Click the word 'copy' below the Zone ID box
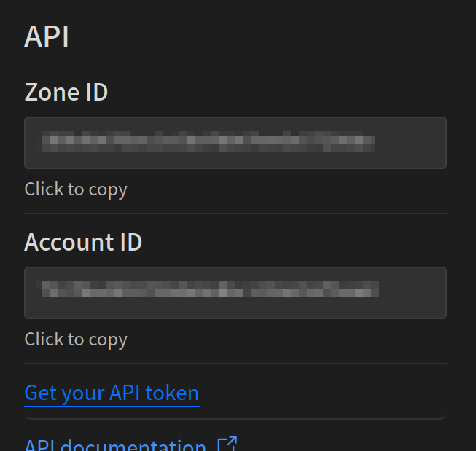Viewport: 476px width, 451px height. [108, 190]
